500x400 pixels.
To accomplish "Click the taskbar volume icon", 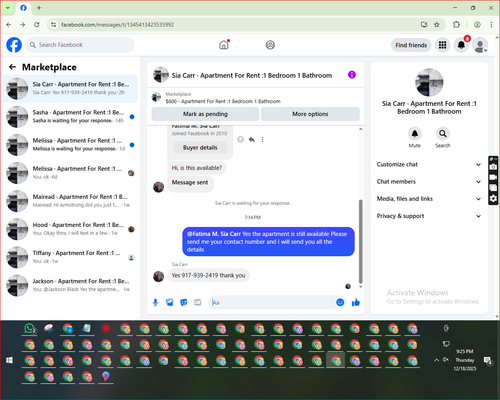I will tap(446, 360).
